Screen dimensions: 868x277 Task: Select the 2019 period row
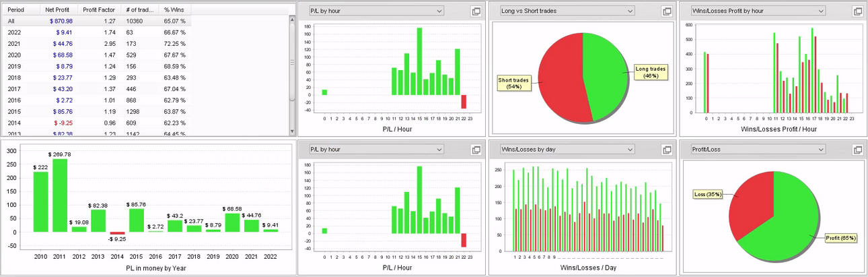point(98,66)
